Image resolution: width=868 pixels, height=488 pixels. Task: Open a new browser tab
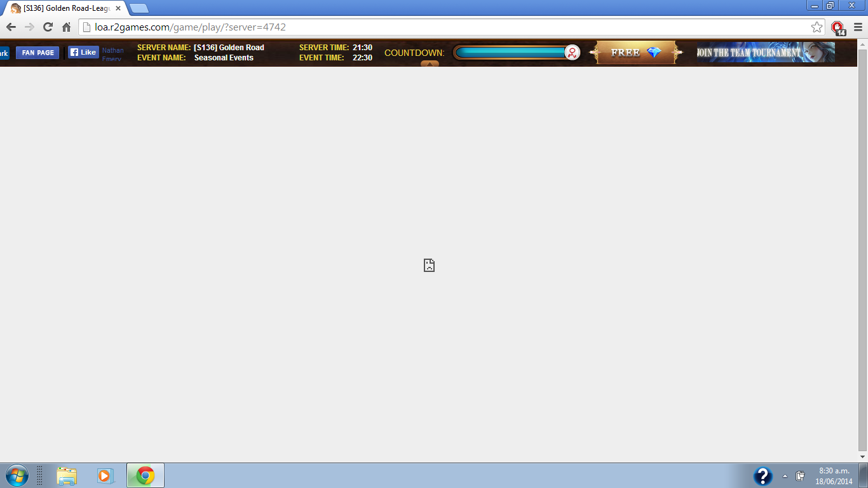139,8
